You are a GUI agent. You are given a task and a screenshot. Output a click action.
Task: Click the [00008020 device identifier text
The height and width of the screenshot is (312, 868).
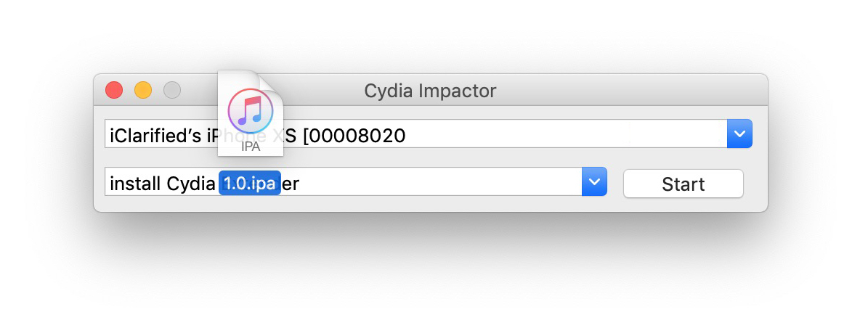(x=354, y=135)
